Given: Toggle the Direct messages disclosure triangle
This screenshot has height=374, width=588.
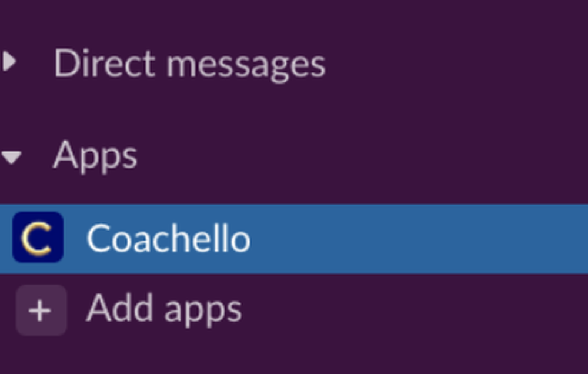Looking at the screenshot, I should coord(10,62).
